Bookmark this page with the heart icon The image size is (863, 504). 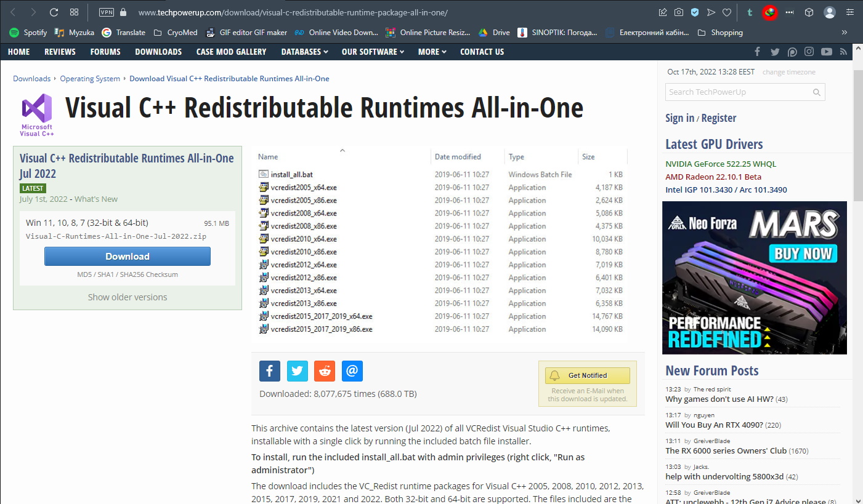727,12
